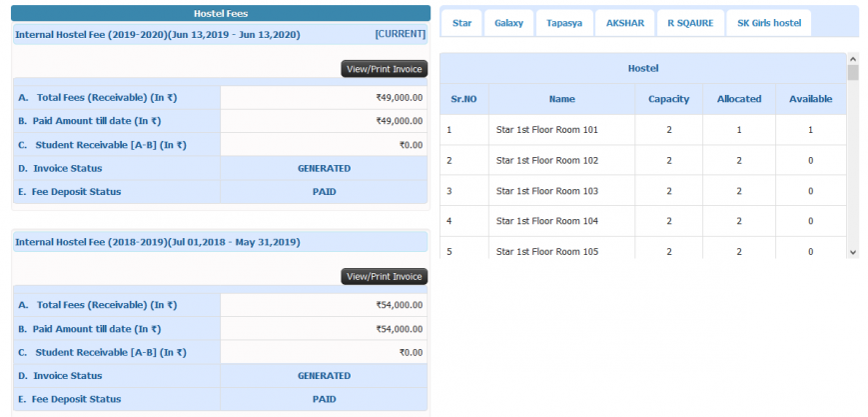Select the ₹49,000.00 Total Fees value
868x417 pixels.
400,98
